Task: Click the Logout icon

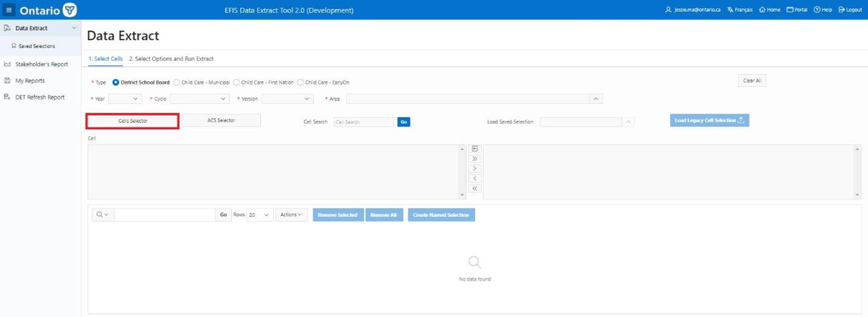Action: [842, 10]
